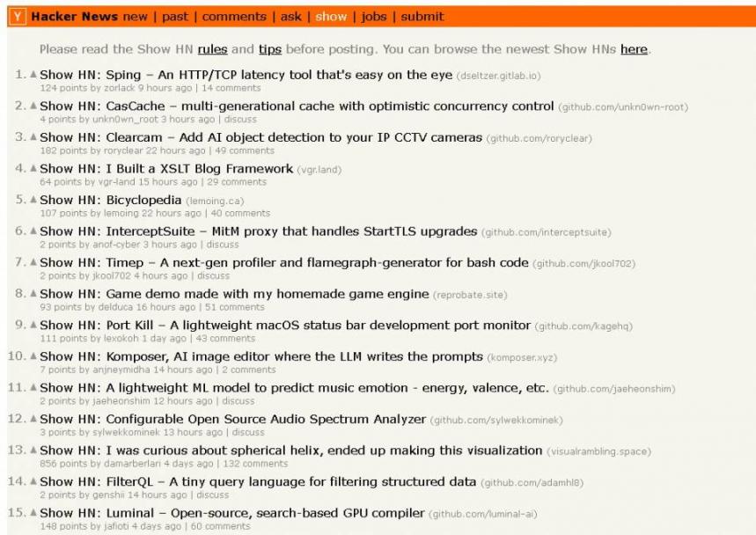The image size is (756, 535).
Task: Open the Show HN 'rules' link
Action: click(x=213, y=49)
